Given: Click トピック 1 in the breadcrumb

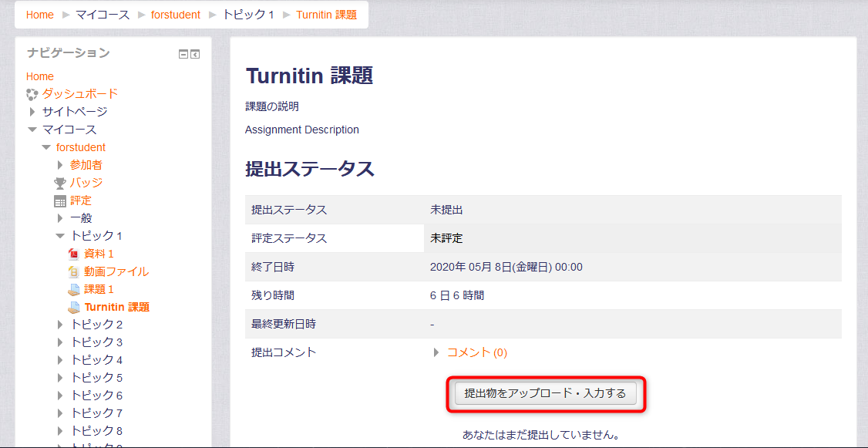Looking at the screenshot, I should pyautogui.click(x=248, y=15).
